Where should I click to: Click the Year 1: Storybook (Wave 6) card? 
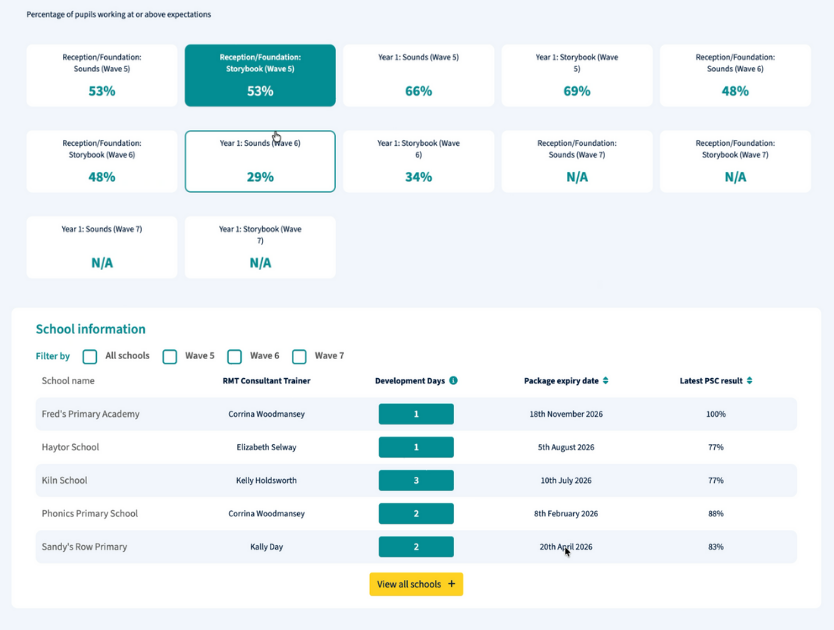418,161
